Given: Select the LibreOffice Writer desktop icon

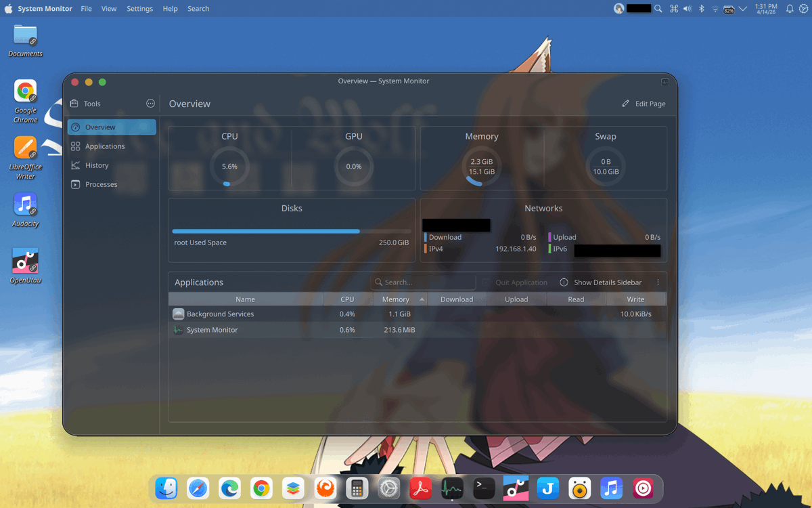Looking at the screenshot, I should (x=26, y=158).
